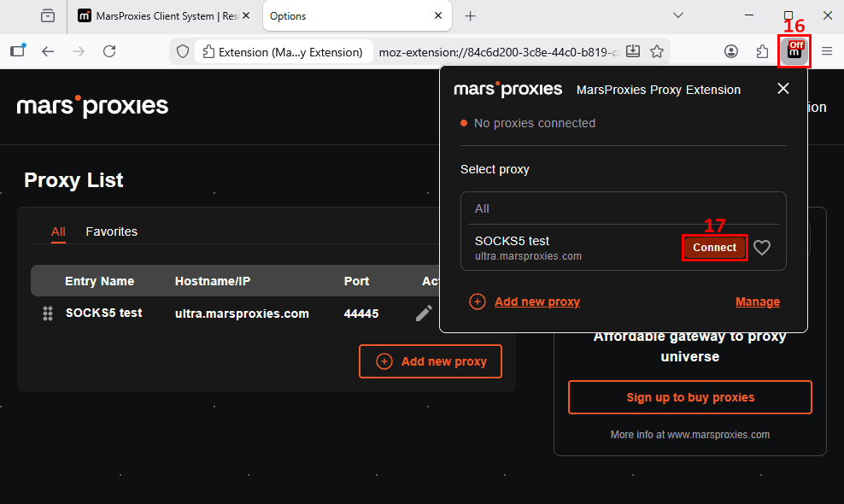Go back to previous page
Viewport: 844px width, 504px height.
point(48,52)
